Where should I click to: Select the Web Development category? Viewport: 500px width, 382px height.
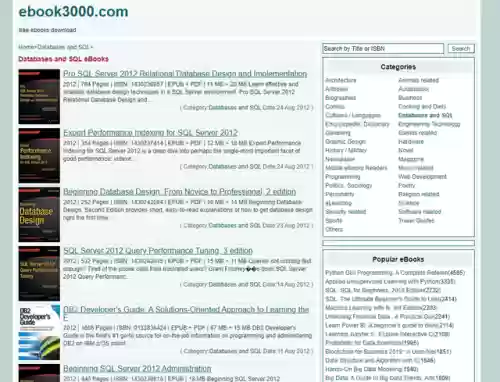[422, 177]
